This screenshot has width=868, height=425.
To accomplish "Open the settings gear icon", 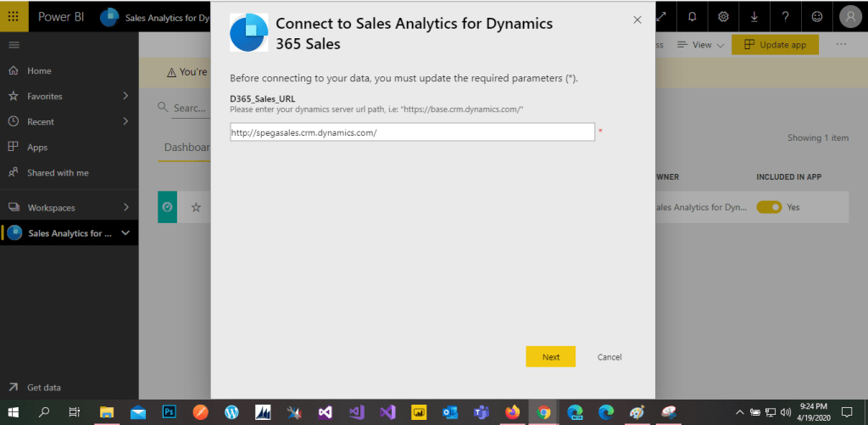I will [723, 16].
